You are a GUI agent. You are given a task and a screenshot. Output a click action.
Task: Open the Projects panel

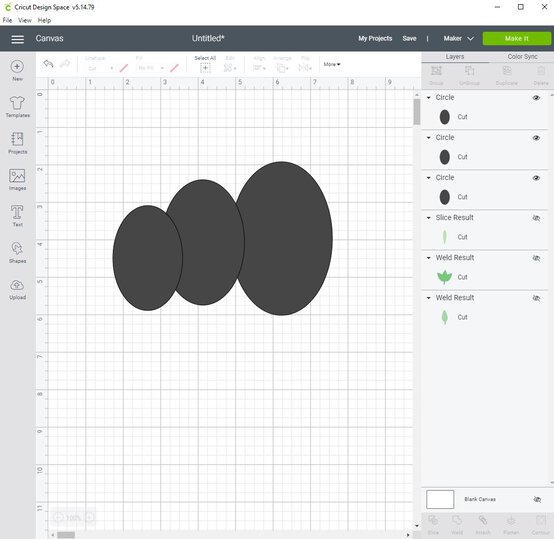pyautogui.click(x=17, y=143)
